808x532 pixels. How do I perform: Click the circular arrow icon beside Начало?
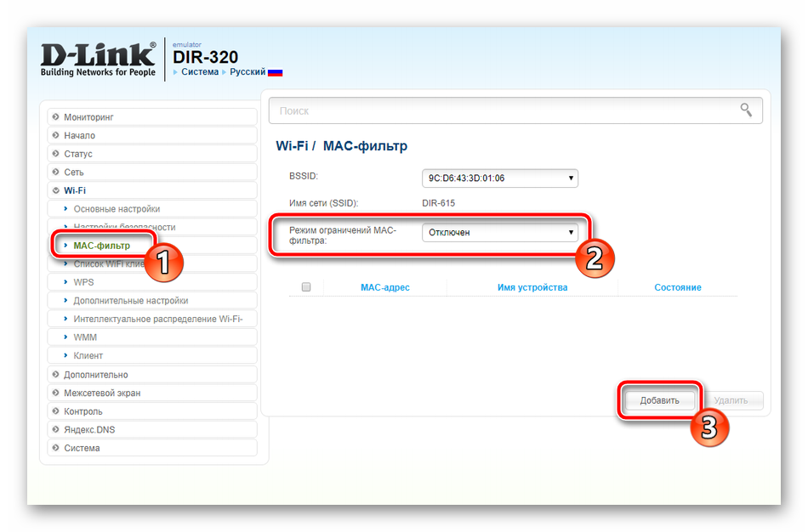(55, 135)
